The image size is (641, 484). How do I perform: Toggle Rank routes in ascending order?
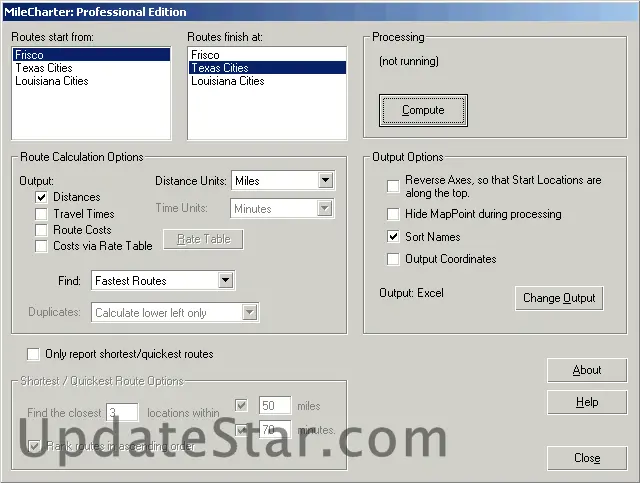coord(34,446)
